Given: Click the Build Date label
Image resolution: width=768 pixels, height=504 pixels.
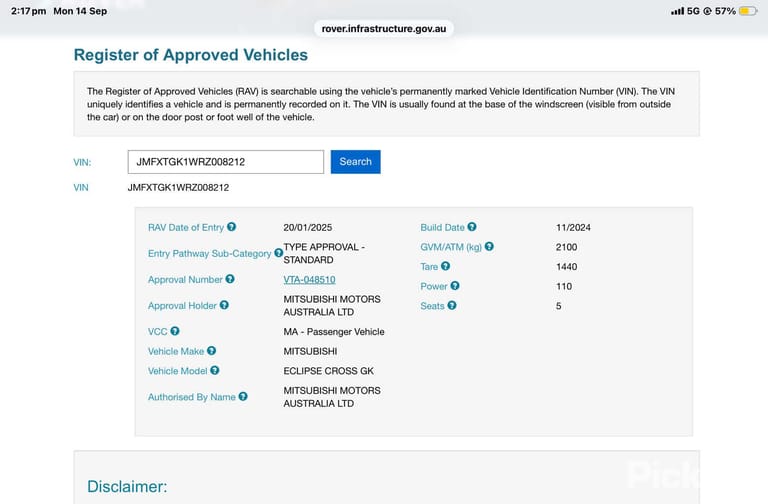Looking at the screenshot, I should point(442,227).
